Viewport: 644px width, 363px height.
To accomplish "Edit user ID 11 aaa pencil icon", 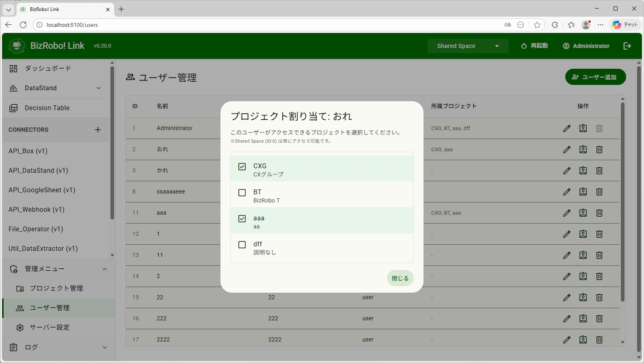I will click(567, 213).
